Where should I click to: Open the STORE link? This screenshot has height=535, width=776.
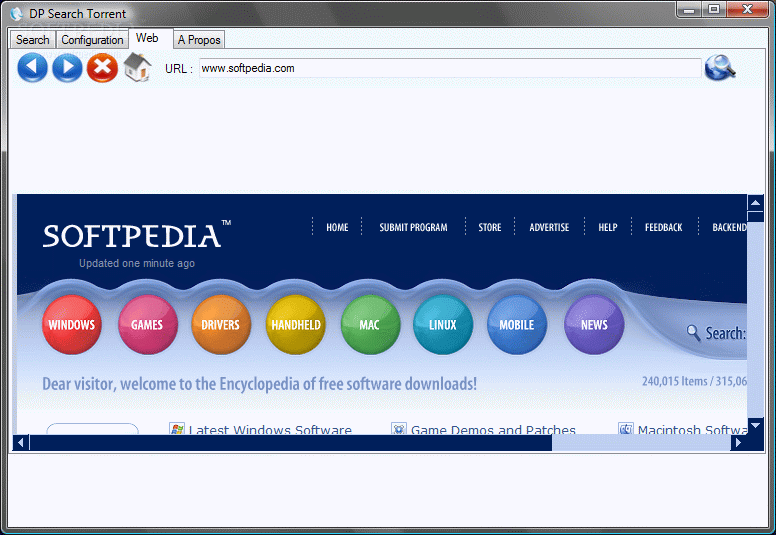click(x=489, y=227)
